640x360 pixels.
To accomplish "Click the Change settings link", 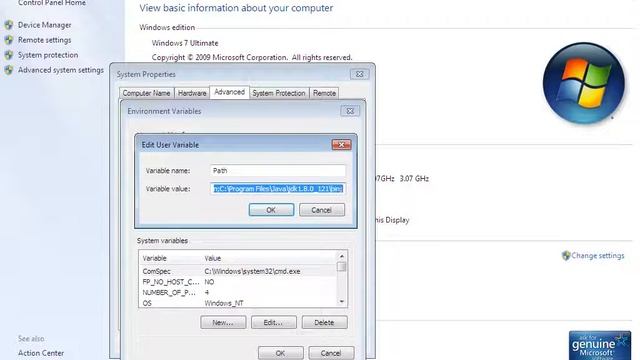I will (x=598, y=256).
